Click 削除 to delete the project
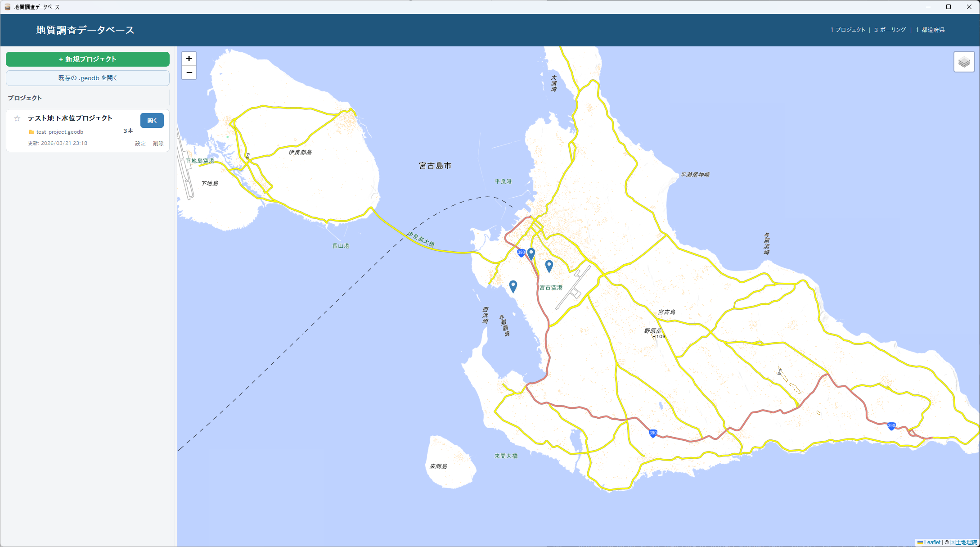The width and height of the screenshot is (980, 547). [158, 144]
